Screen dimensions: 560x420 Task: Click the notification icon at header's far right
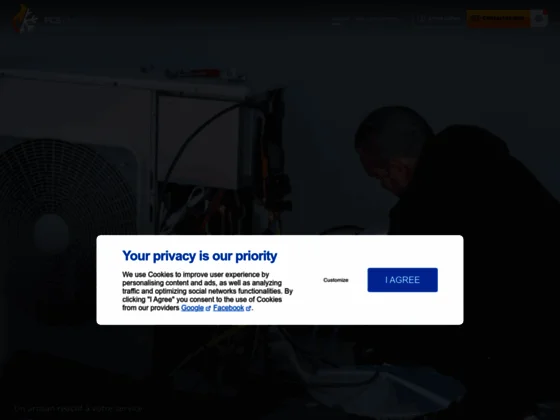tap(539, 18)
